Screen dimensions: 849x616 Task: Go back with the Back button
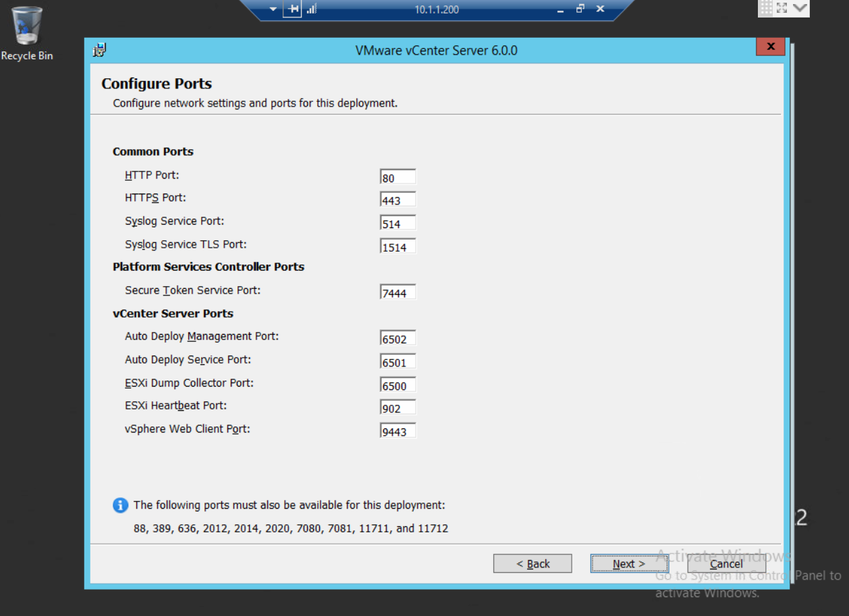click(532, 563)
